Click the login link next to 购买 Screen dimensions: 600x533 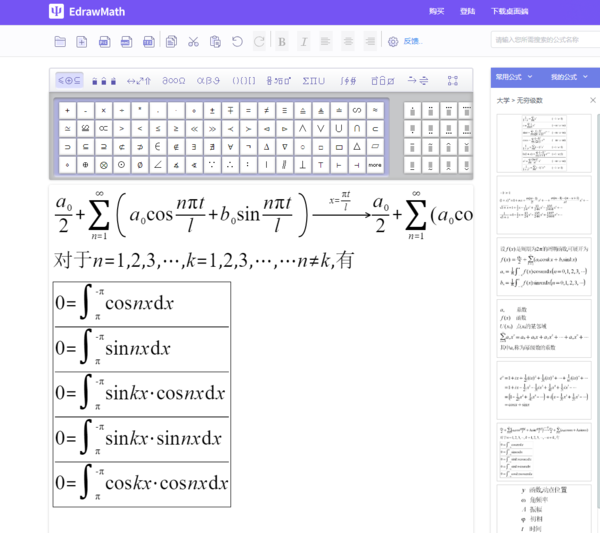(467, 11)
